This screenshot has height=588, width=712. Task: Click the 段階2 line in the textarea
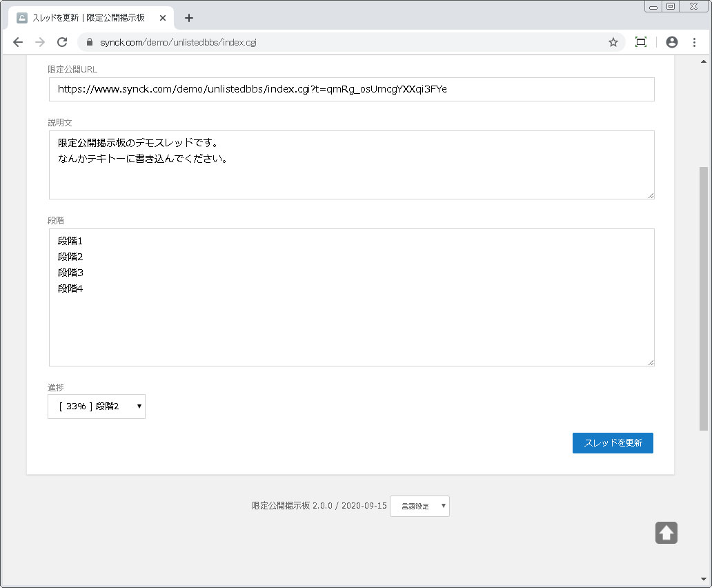(70, 257)
